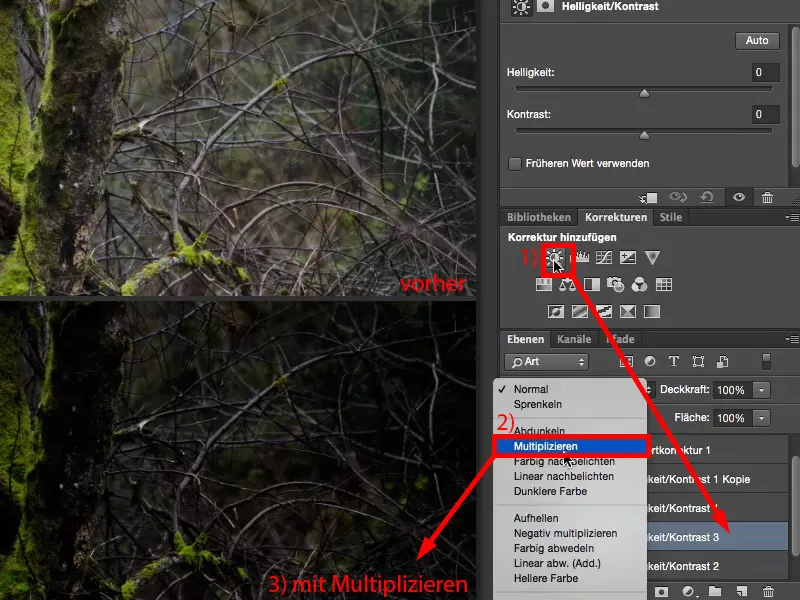Add a Threshold adjustment (step icon)
Screen dimensions: 800x600
[x=604, y=311]
